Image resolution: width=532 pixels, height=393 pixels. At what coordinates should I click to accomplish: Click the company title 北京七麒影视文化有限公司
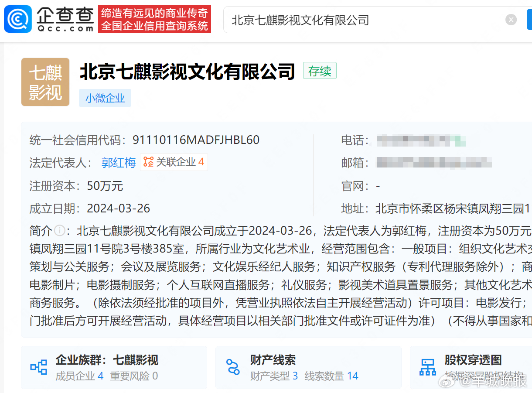(188, 71)
